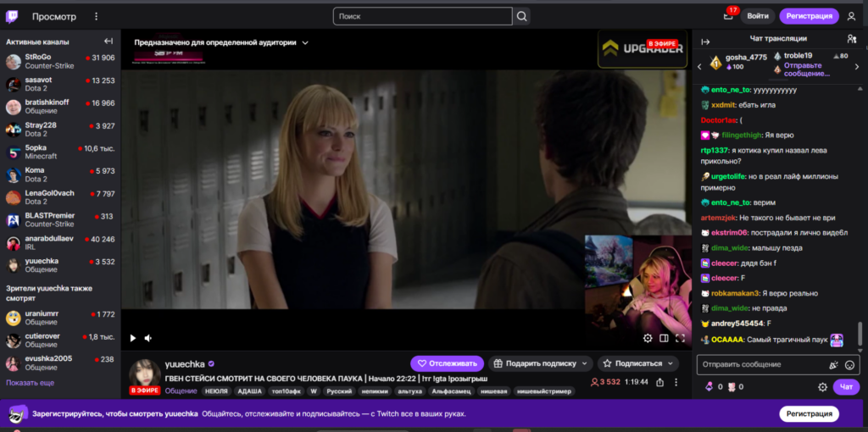Open LenaGol0vach channel in sidebar
This screenshot has height=432, width=868.
(60, 197)
